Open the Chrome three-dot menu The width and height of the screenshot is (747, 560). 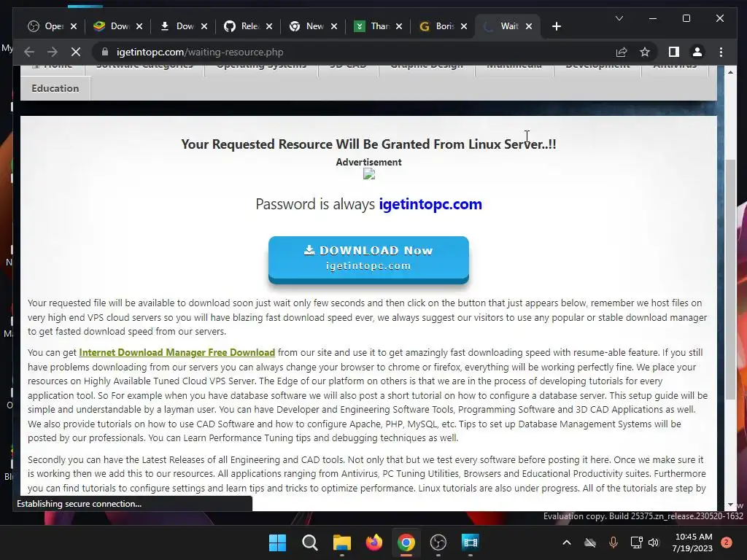tap(721, 52)
